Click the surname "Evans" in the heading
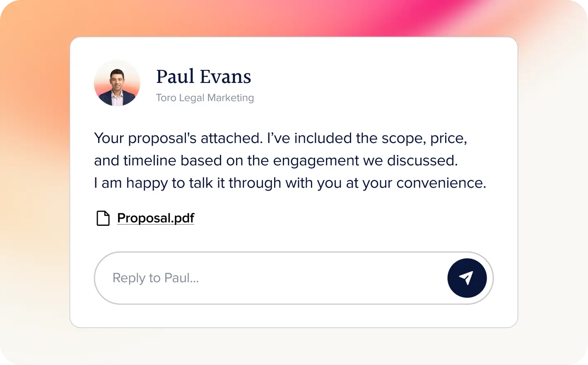Screen dimensions: 588x365 click(x=225, y=77)
